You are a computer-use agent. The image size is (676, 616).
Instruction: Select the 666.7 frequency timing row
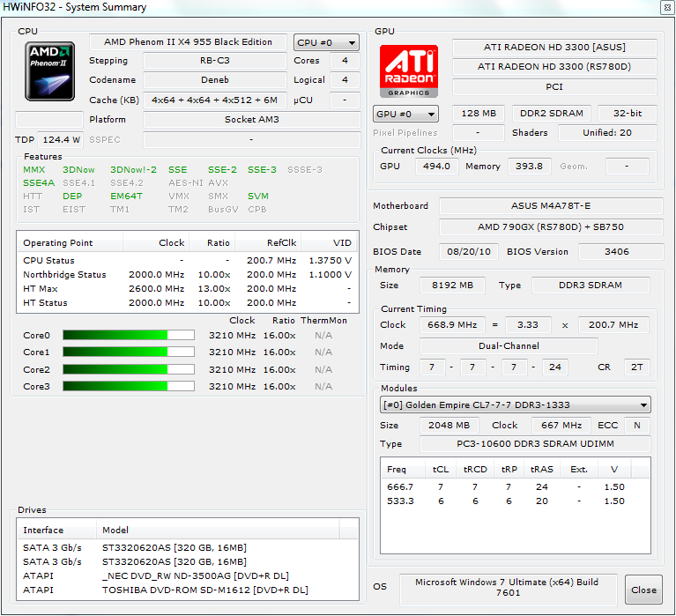click(x=516, y=487)
